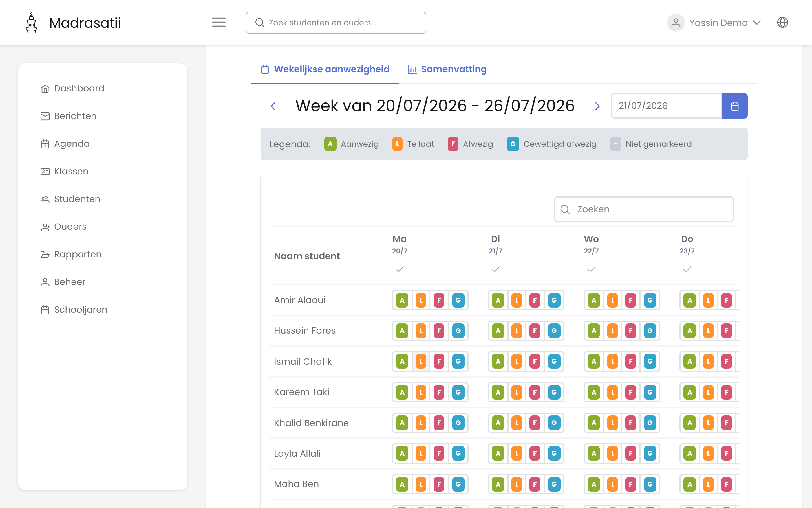Click the green Aanwezig legend swatch
Screen dimensions: 812x508
pos(330,144)
